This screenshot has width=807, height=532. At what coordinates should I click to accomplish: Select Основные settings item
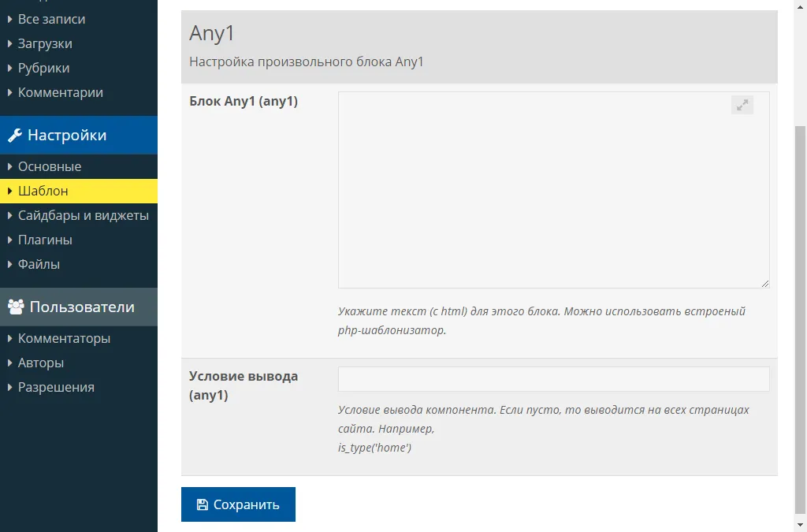[x=50, y=166]
